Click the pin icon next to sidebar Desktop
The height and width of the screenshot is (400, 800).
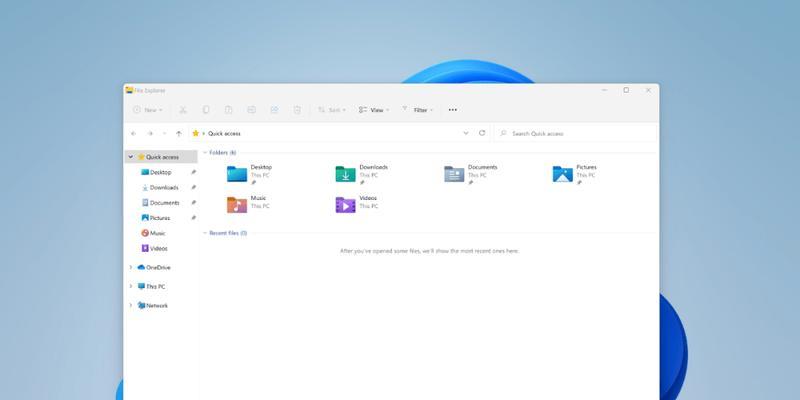click(193, 172)
